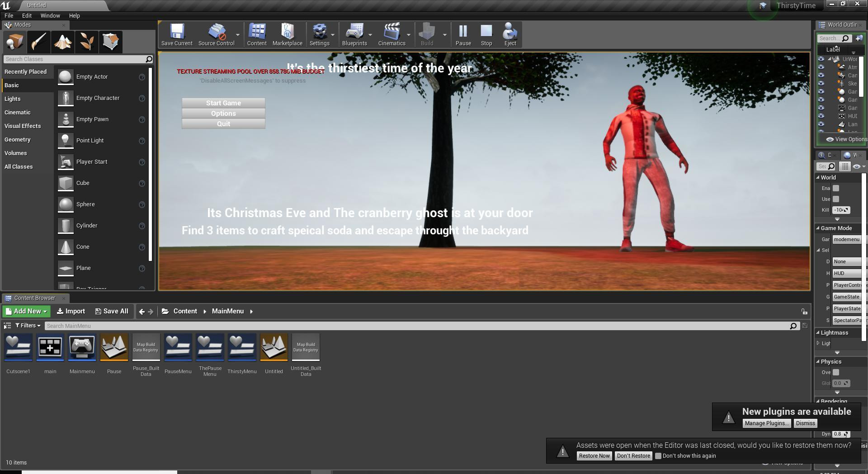The image size is (868, 474).
Task: Pause the running game simulation
Action: (x=463, y=34)
